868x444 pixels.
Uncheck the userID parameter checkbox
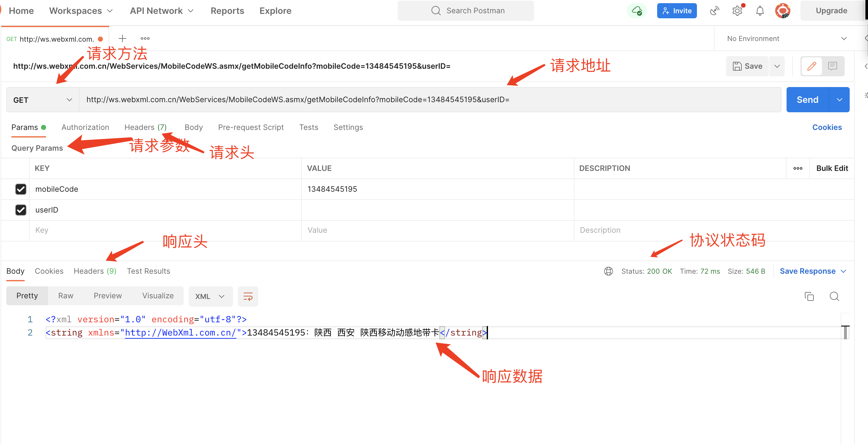[x=21, y=210]
